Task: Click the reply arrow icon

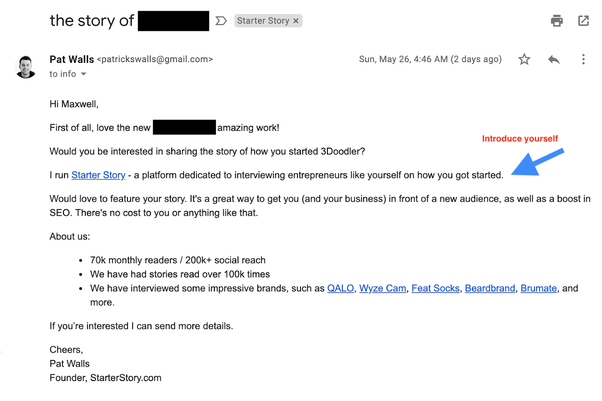Action: 554,60
